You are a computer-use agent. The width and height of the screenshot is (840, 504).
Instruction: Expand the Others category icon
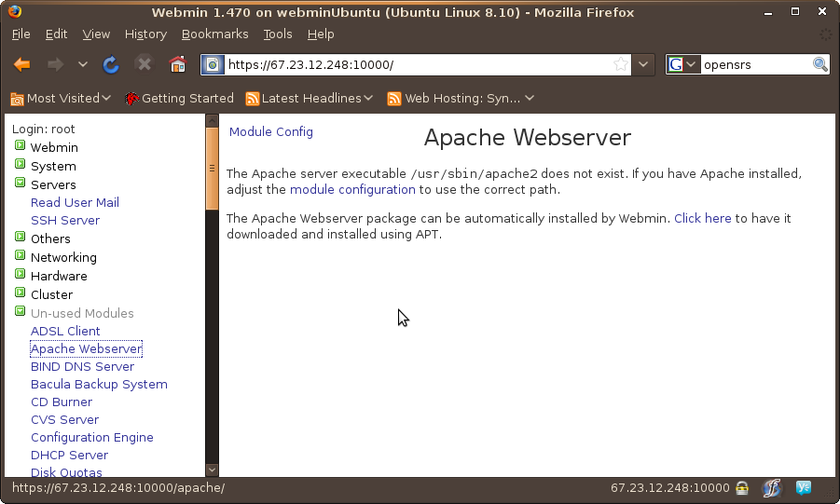20,237
